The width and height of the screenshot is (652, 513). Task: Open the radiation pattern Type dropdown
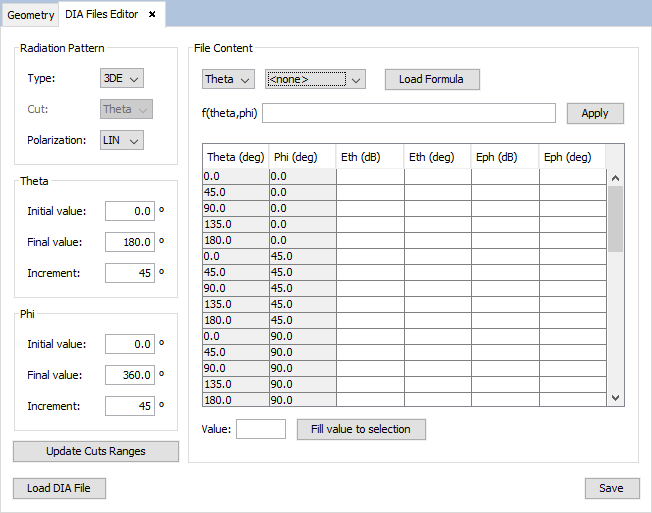[x=122, y=79]
